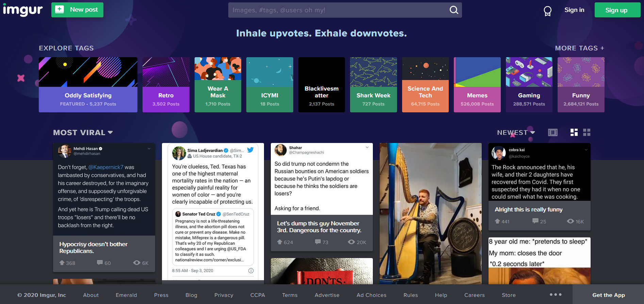Screen dimensions: 644x304
Task: Open the three-dots footer more menu
Action: [556, 294]
